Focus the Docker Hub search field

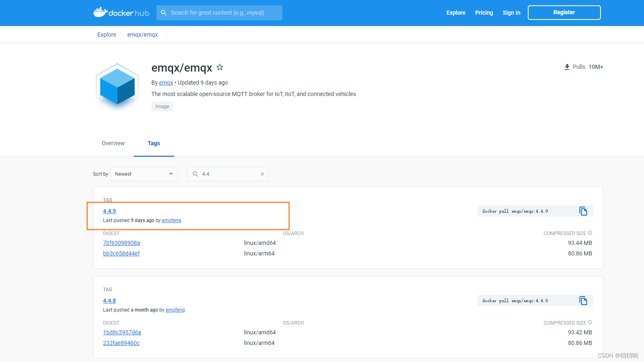(219, 13)
